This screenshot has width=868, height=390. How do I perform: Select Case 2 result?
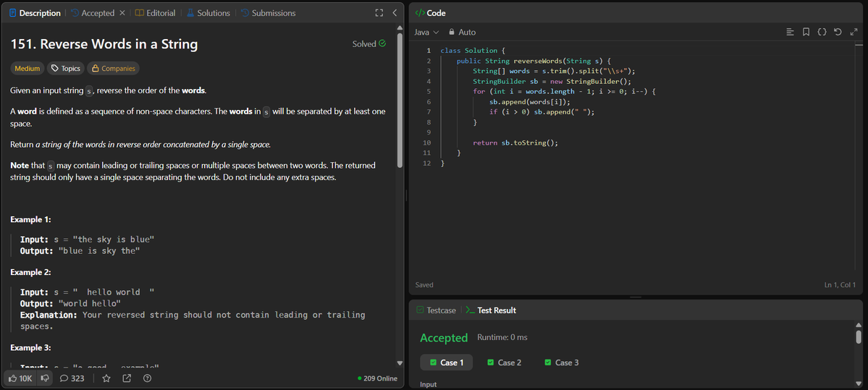[505, 363]
